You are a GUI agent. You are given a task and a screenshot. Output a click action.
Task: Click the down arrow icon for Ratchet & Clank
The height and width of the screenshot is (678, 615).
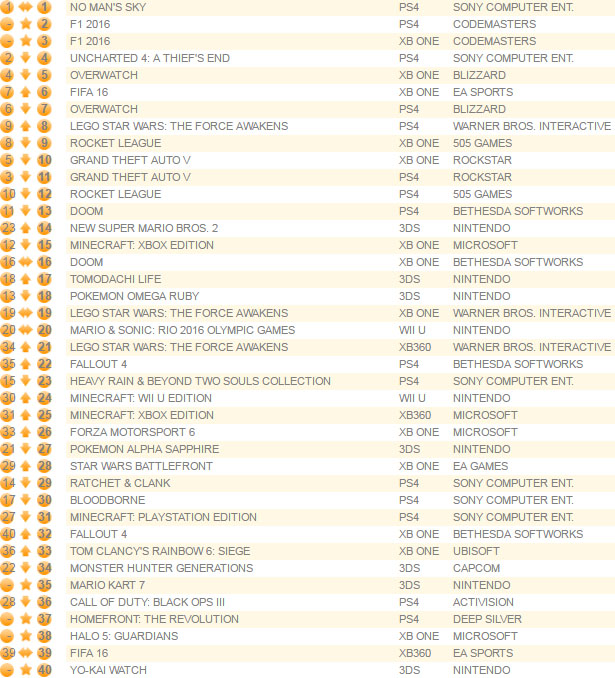26,483
